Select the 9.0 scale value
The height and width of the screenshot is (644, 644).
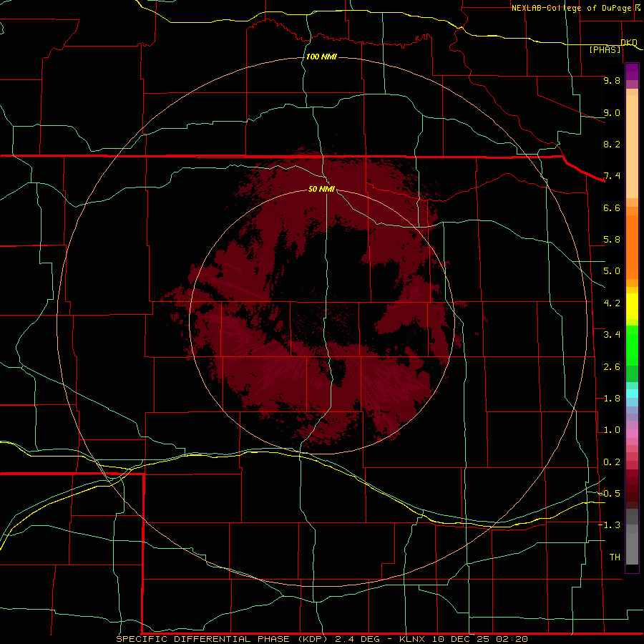coord(612,112)
